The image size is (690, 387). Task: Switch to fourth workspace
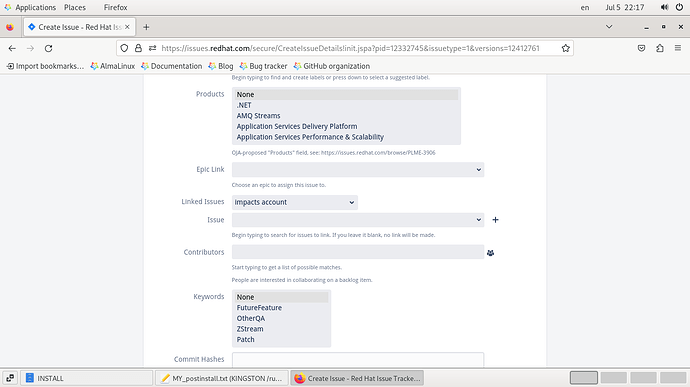pos(673,378)
